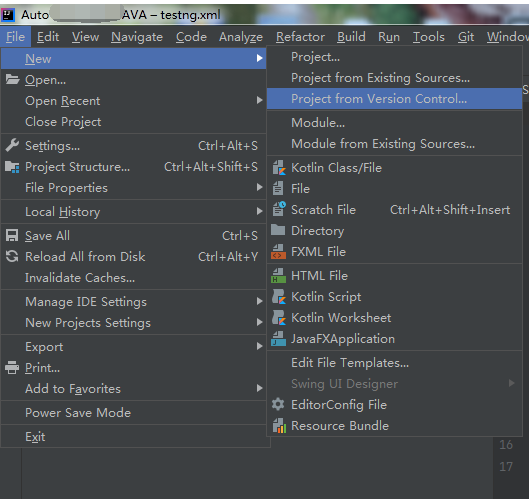The height and width of the screenshot is (499, 529).
Task: Expand the Export submenu arrow
Action: (x=259, y=346)
